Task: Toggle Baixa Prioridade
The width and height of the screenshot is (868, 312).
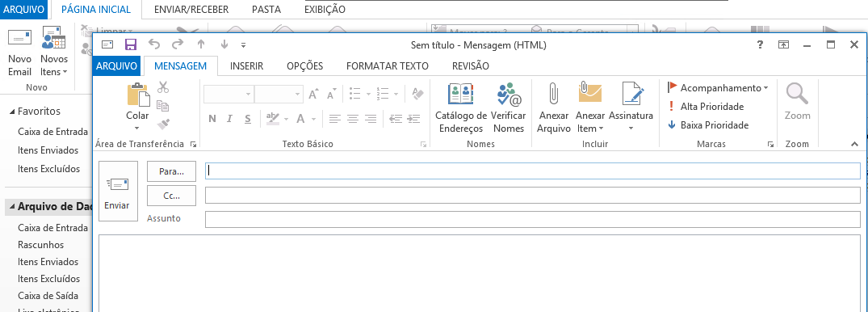Action: [x=708, y=125]
